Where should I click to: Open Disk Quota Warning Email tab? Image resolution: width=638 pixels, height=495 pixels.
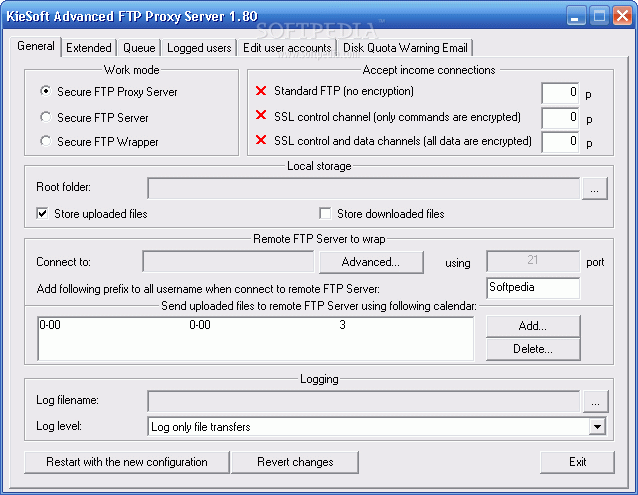coord(405,48)
